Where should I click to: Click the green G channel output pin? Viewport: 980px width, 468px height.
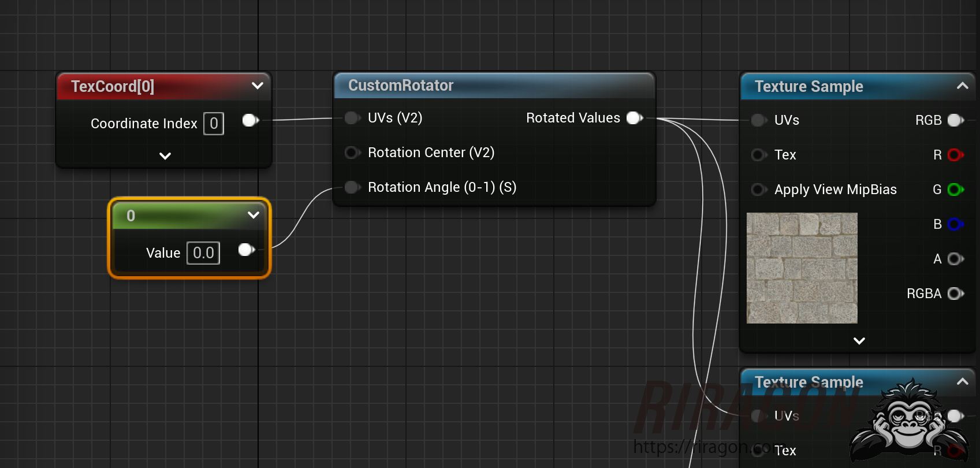point(955,190)
